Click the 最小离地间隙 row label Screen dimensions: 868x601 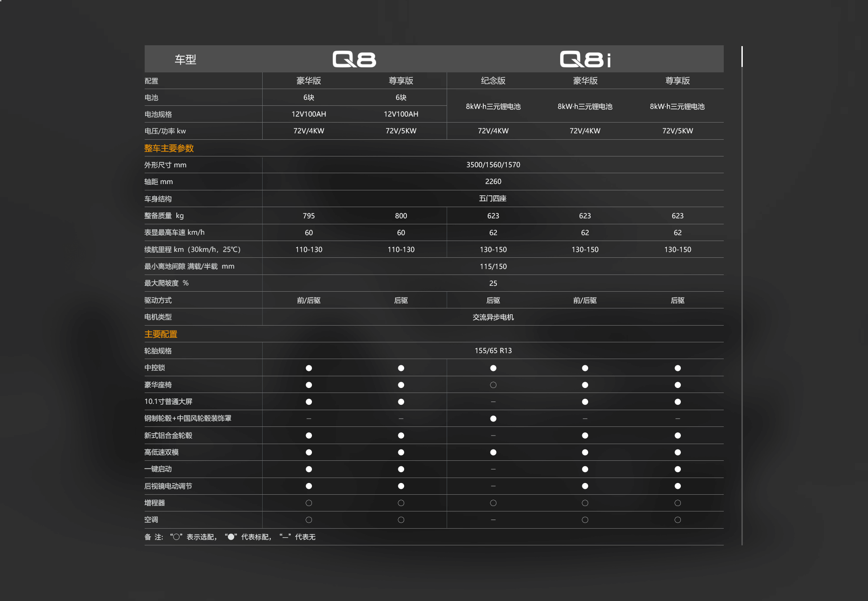pyautogui.click(x=189, y=266)
